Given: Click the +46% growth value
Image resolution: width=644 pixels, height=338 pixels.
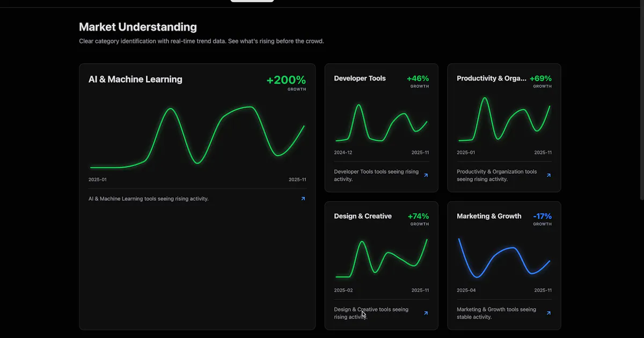Looking at the screenshot, I should [418, 78].
